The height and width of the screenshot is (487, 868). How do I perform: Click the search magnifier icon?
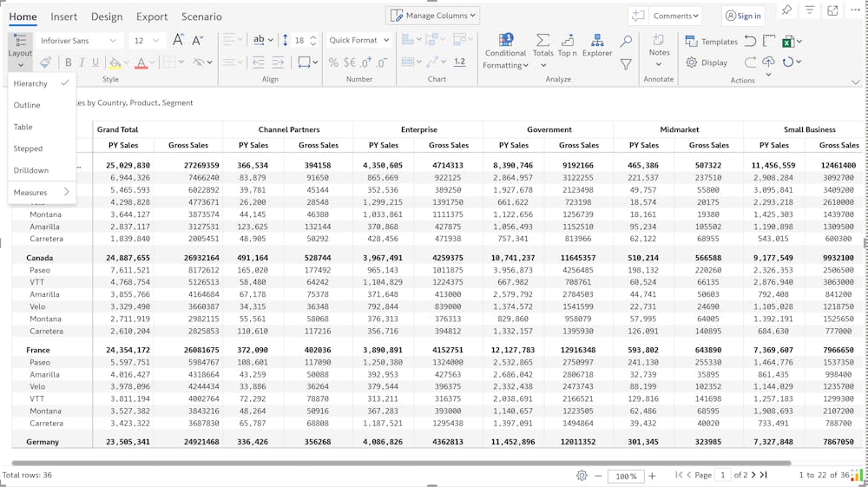(x=626, y=41)
